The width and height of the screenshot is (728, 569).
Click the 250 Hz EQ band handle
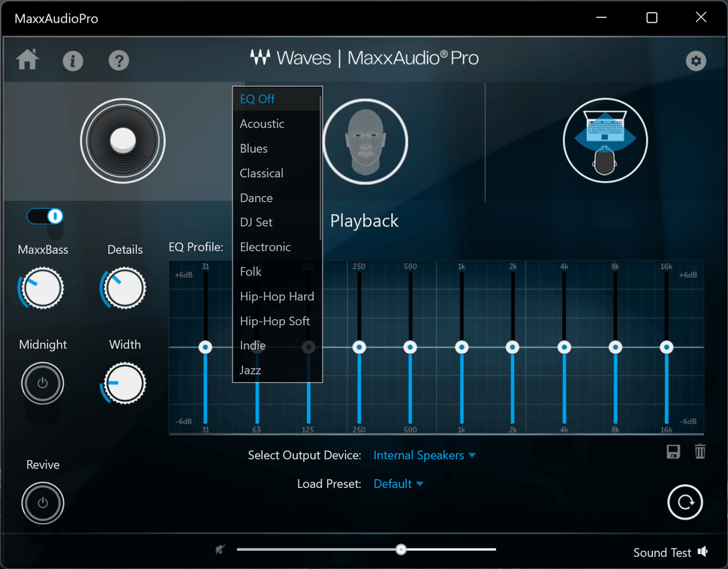click(x=359, y=347)
